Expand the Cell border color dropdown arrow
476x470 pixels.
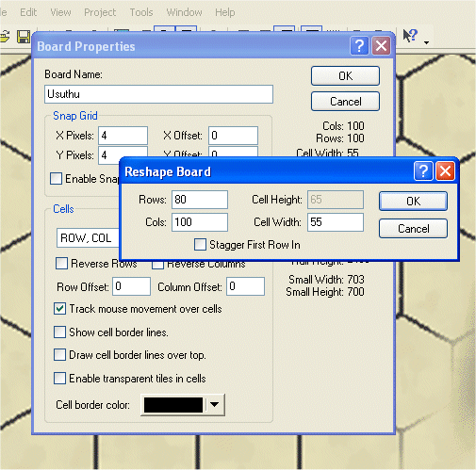pyautogui.click(x=215, y=404)
